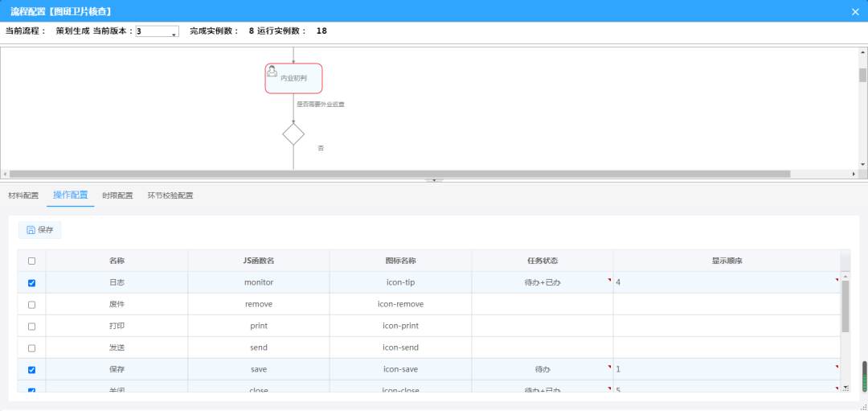Check the 打印 row checkbox
The height and width of the screenshot is (411, 868).
31,327
